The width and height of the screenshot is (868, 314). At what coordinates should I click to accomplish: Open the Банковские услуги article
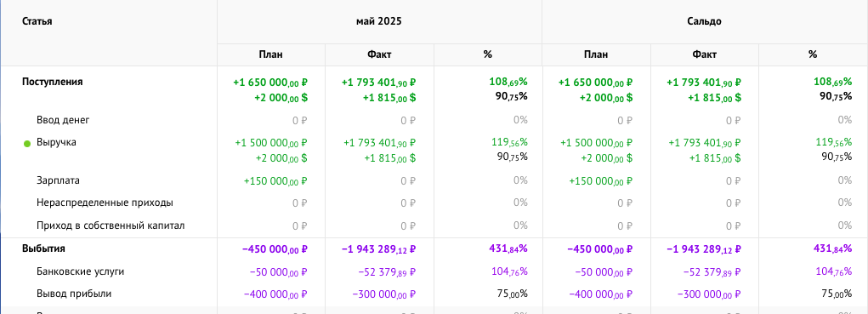[x=81, y=271]
